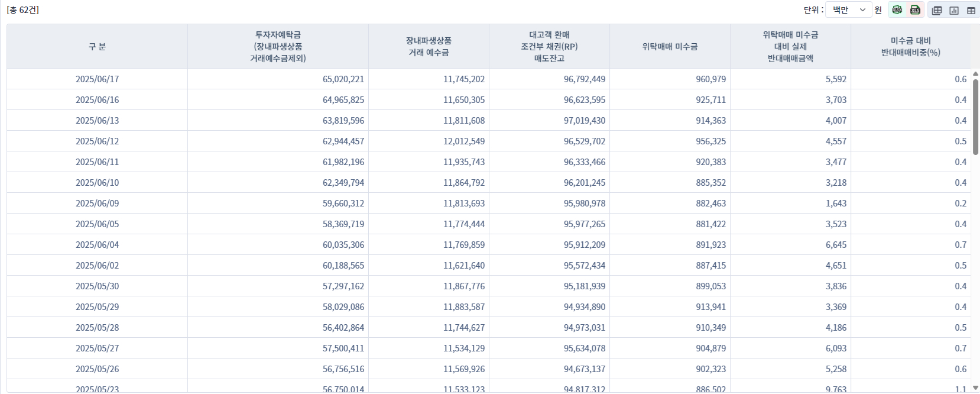The width and height of the screenshot is (980, 394).
Task: Click the vertical scrollbar thumb of table
Action: 975,115
